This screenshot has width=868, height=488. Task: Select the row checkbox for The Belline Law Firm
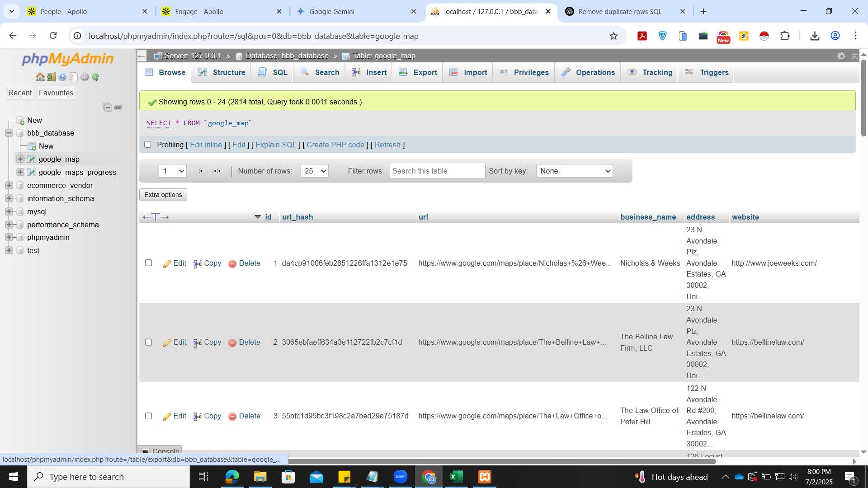pos(148,342)
